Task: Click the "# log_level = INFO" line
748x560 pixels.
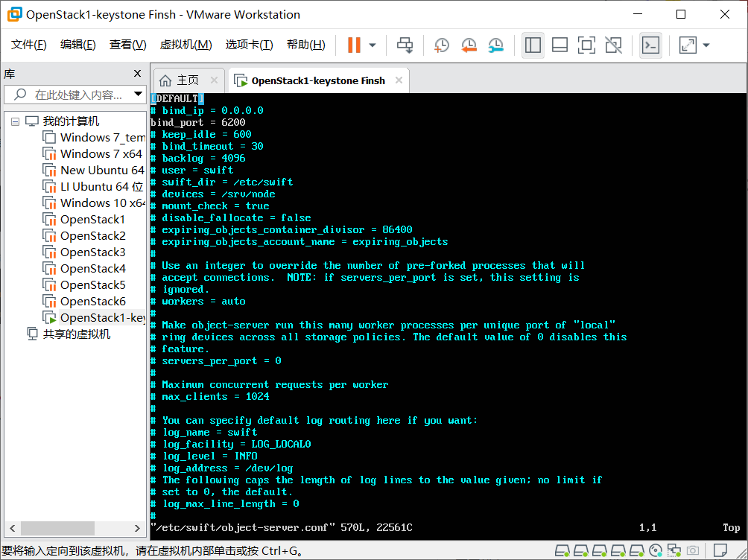Action: 204,456
